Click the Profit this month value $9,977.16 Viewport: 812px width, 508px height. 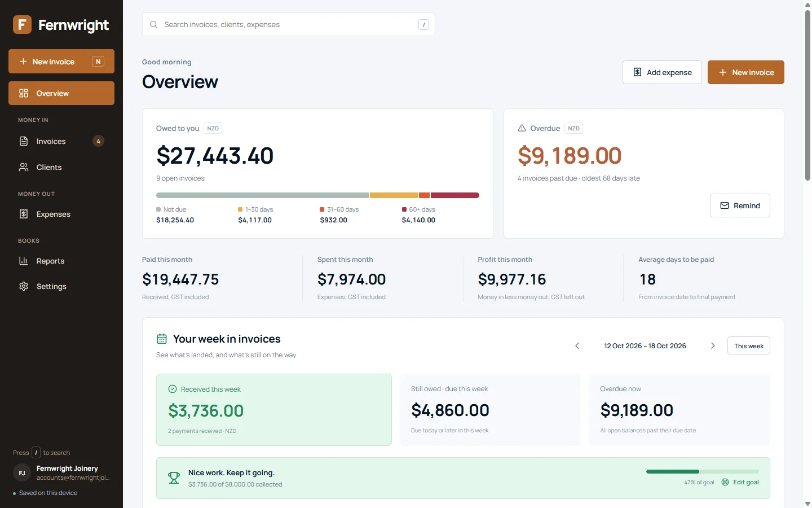pyautogui.click(x=512, y=279)
